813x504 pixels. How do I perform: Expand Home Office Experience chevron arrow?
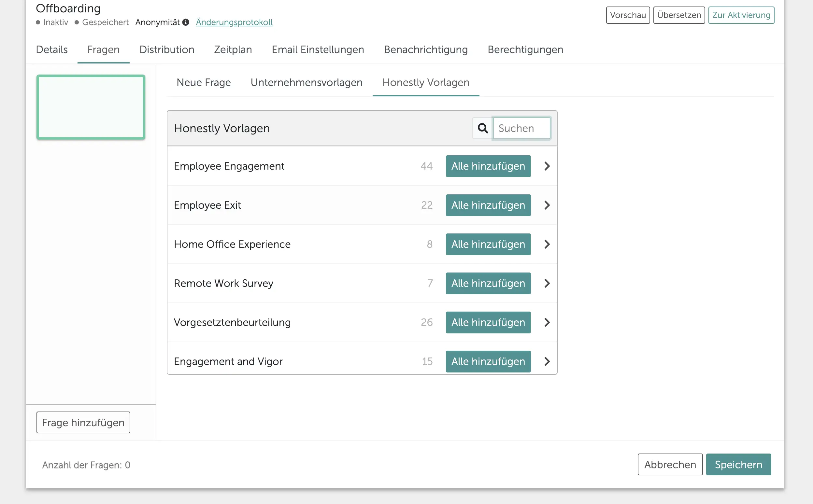pos(547,244)
